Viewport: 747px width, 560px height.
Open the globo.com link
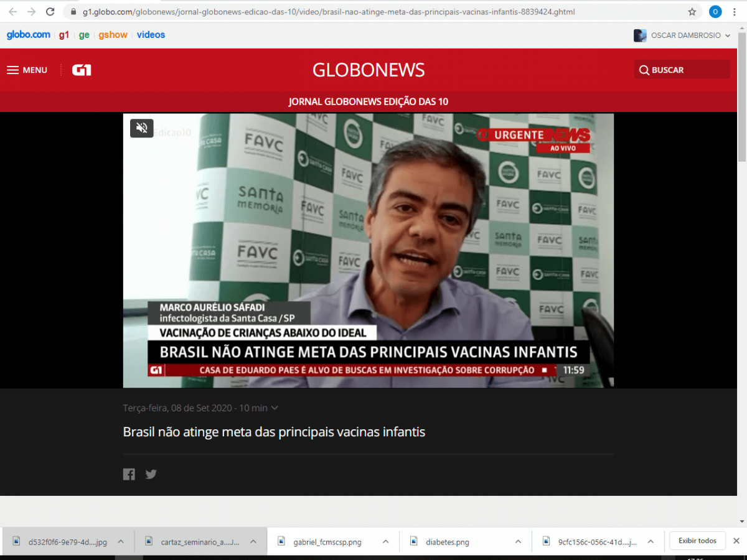point(29,35)
